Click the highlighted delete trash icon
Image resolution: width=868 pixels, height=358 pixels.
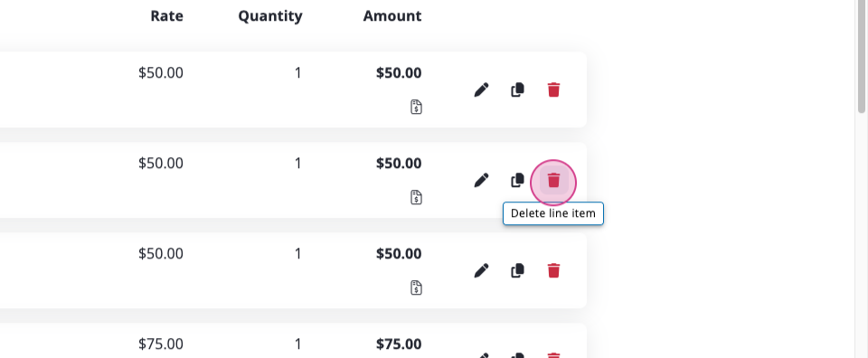point(553,180)
